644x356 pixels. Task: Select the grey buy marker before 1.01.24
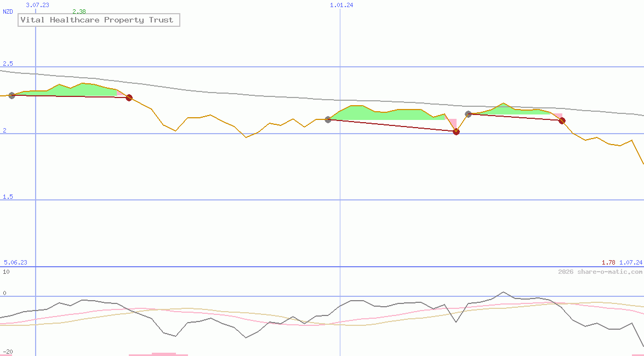pyautogui.click(x=328, y=119)
